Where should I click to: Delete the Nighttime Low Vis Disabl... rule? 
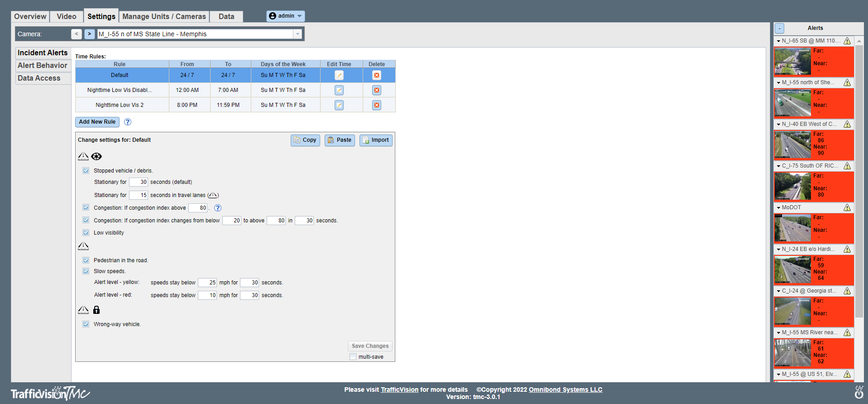pyautogui.click(x=377, y=90)
